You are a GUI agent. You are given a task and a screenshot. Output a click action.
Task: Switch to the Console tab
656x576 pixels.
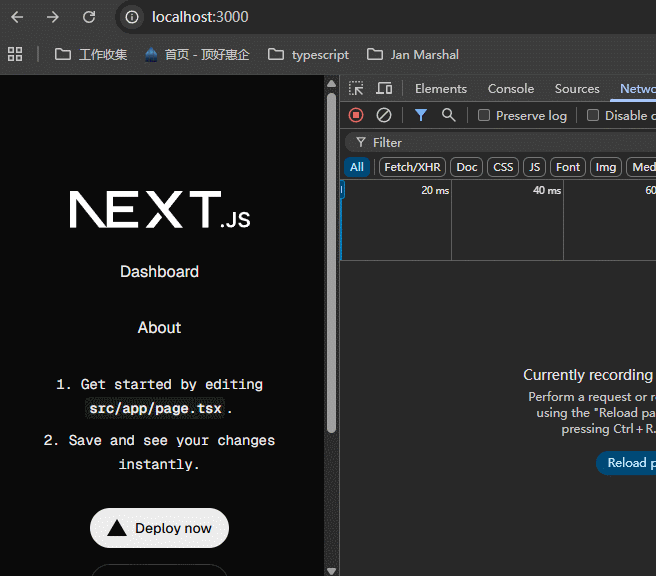point(510,89)
